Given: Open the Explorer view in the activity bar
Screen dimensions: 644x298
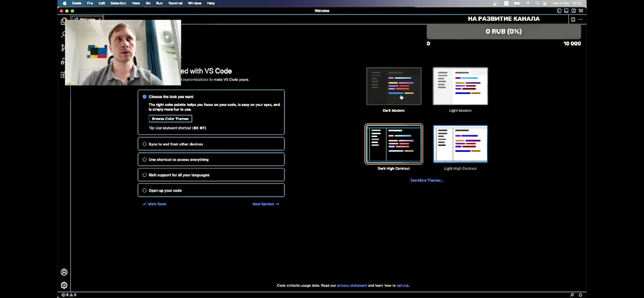Looking at the screenshot, I should (64, 21).
